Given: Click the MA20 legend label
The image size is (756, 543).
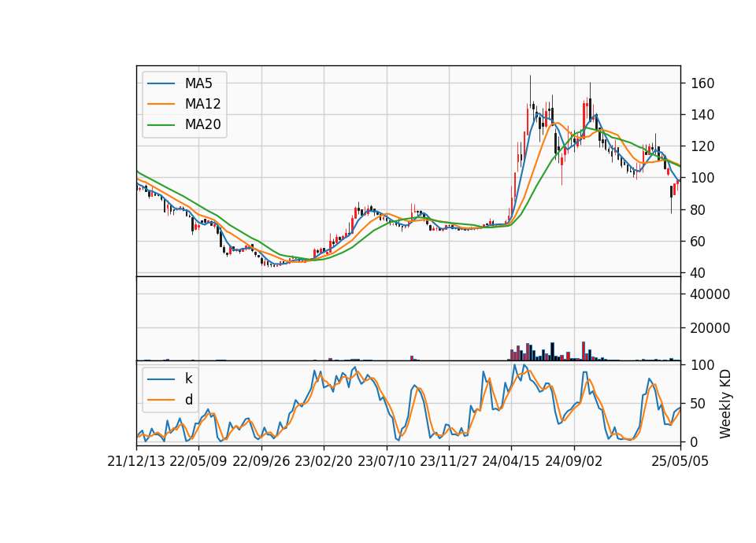Looking at the screenshot, I should click(x=202, y=125).
